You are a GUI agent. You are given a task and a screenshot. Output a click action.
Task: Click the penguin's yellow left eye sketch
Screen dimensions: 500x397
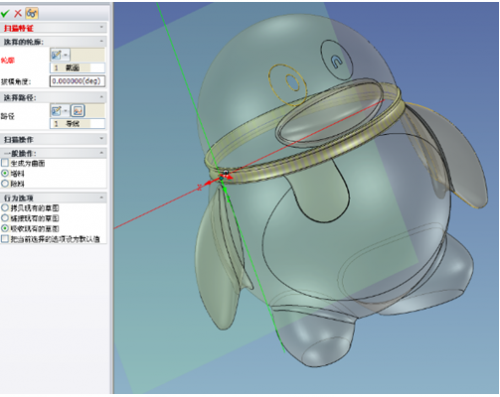[288, 84]
